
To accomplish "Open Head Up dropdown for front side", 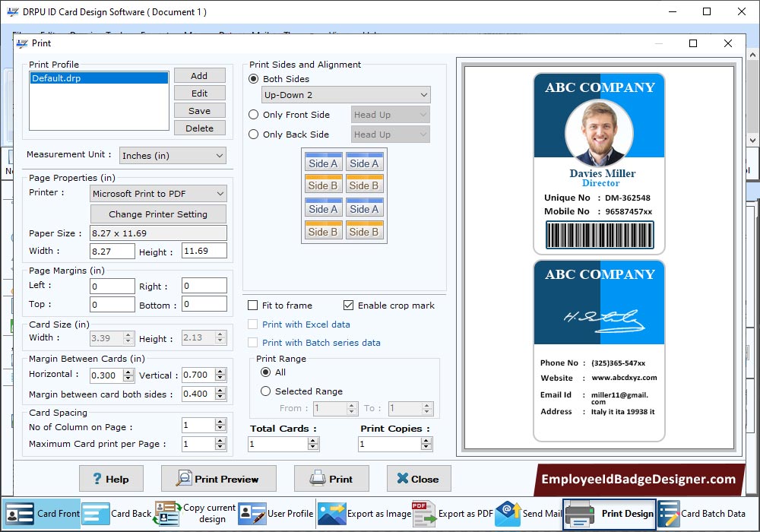I will click(390, 115).
